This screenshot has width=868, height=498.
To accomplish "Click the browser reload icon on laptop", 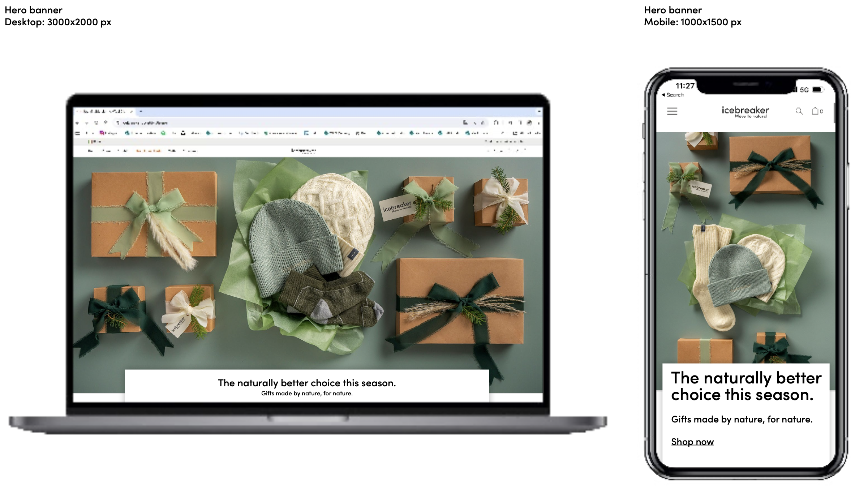I will pos(96,123).
